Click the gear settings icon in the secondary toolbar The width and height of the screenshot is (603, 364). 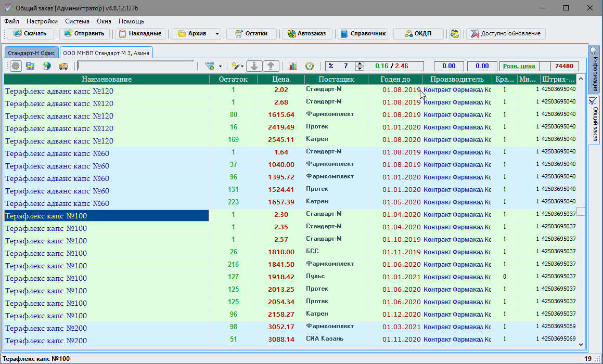tap(16, 66)
